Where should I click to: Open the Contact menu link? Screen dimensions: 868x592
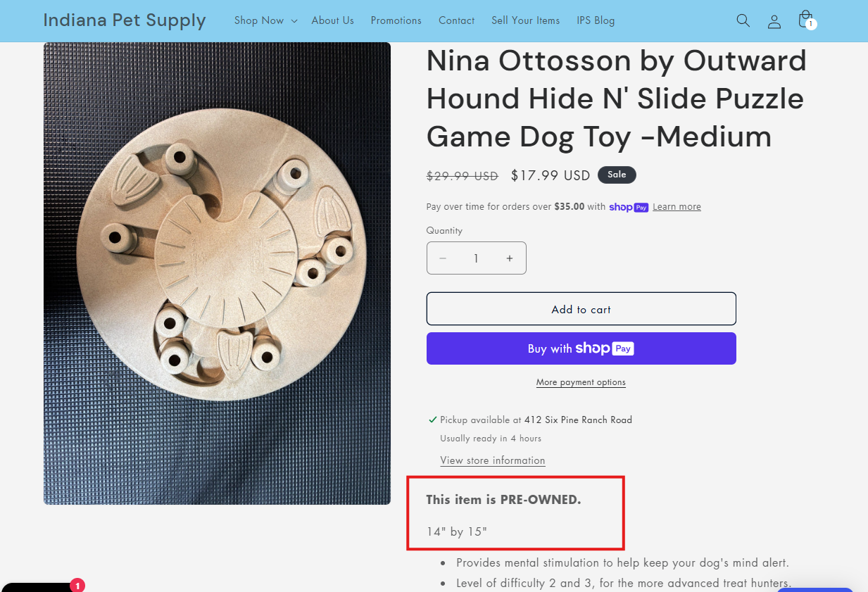(456, 20)
